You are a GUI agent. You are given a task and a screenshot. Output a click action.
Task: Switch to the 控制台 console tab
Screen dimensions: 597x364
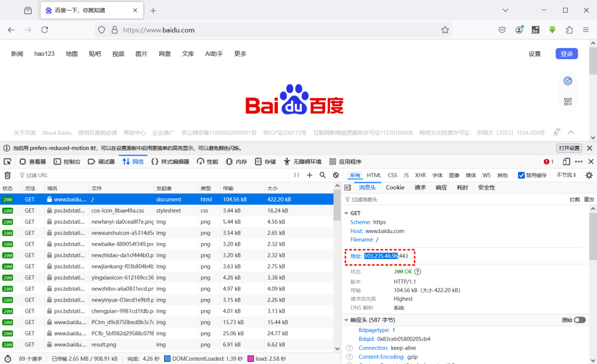67,162
